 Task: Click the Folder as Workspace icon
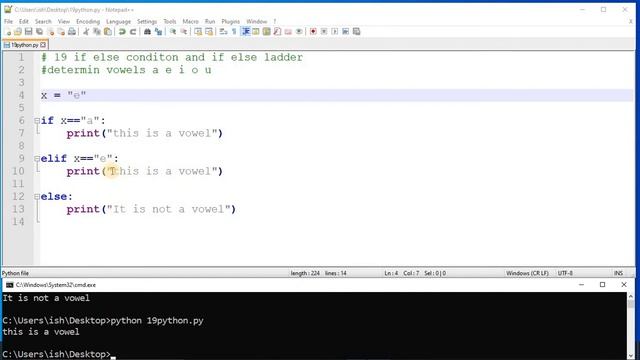tap(288, 32)
